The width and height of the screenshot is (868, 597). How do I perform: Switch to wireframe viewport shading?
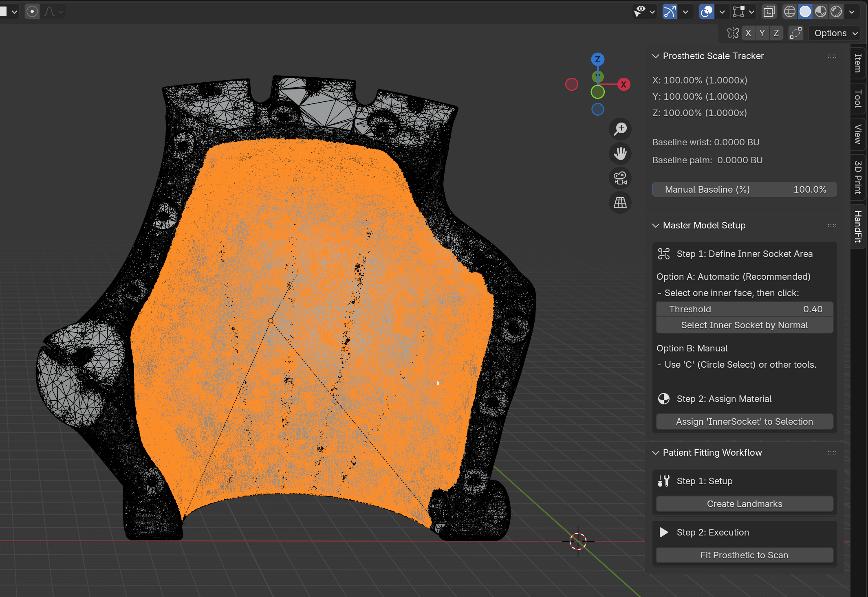tap(789, 12)
